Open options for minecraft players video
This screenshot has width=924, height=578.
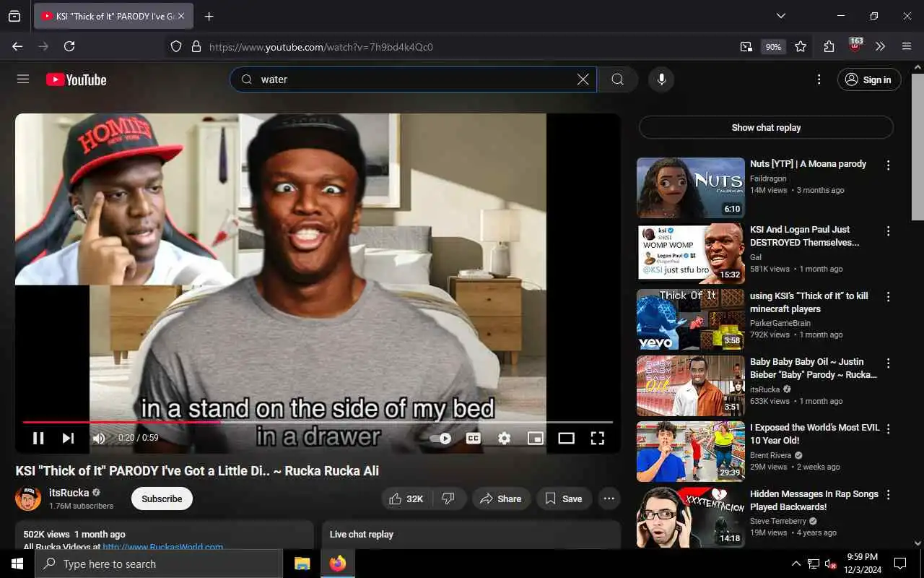coord(889,297)
